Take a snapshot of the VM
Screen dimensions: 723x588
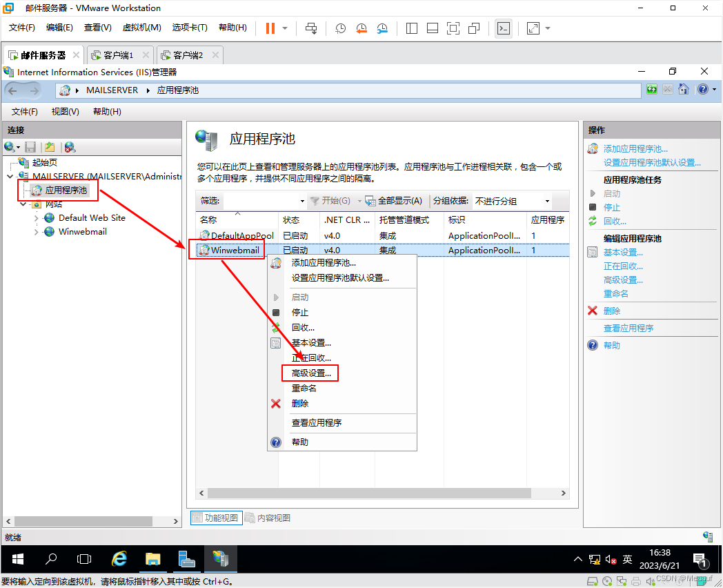coord(340,28)
